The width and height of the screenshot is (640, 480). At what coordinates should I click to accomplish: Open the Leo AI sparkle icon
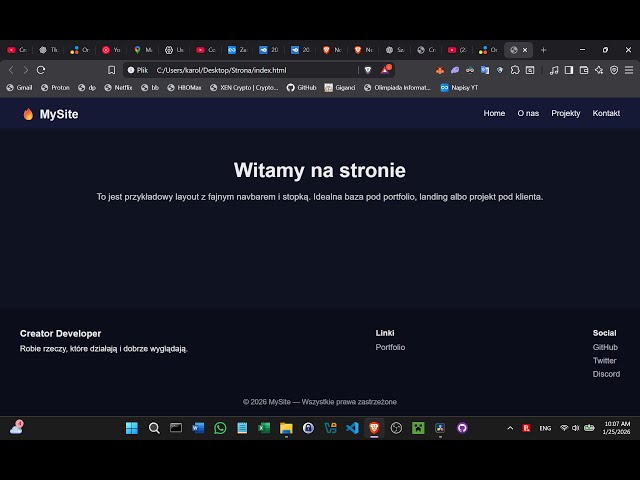pos(599,70)
